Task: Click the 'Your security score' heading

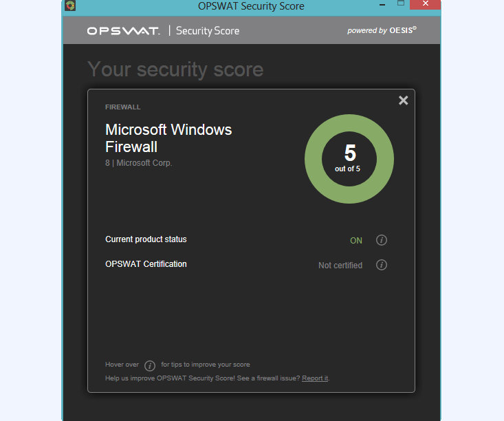Action: (175, 69)
